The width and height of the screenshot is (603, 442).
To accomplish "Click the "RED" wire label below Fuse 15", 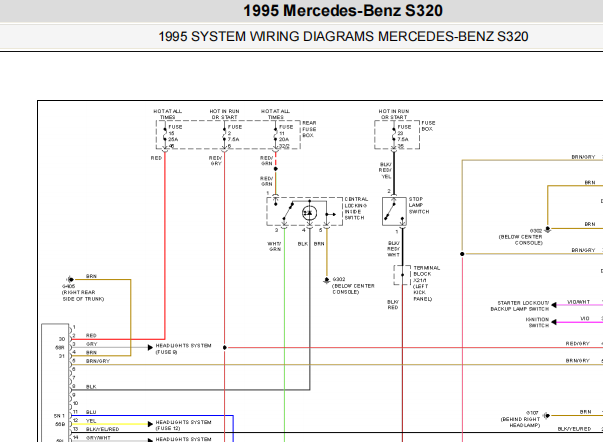I will pyautogui.click(x=156, y=158).
